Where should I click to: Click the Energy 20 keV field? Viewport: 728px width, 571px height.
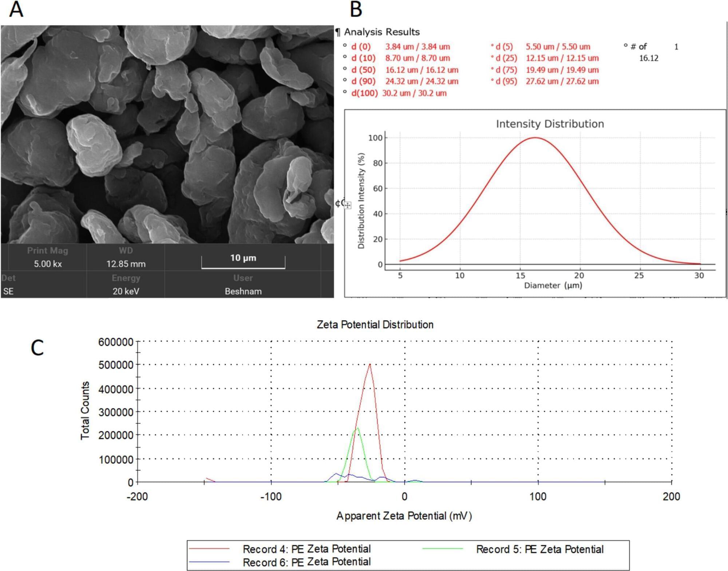126,291
